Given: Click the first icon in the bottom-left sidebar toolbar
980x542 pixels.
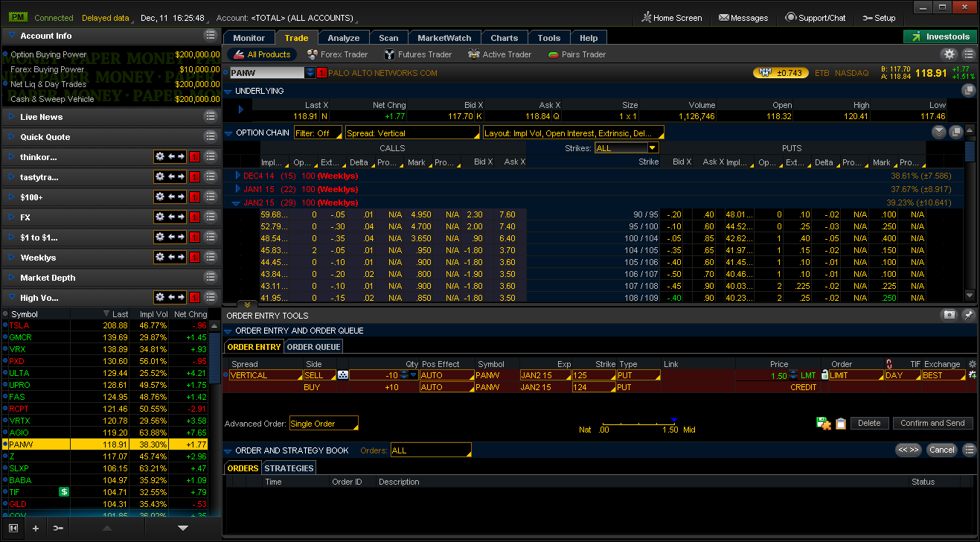Looking at the screenshot, I should tap(13, 528).
